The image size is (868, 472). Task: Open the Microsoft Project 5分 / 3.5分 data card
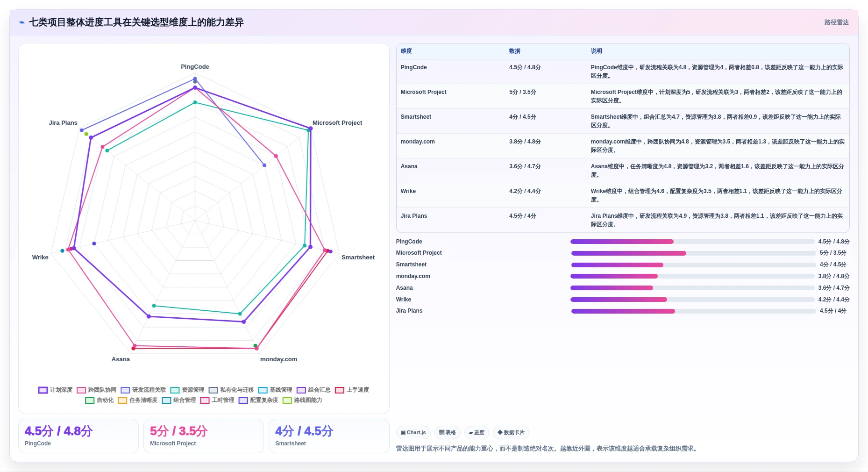[x=204, y=436]
